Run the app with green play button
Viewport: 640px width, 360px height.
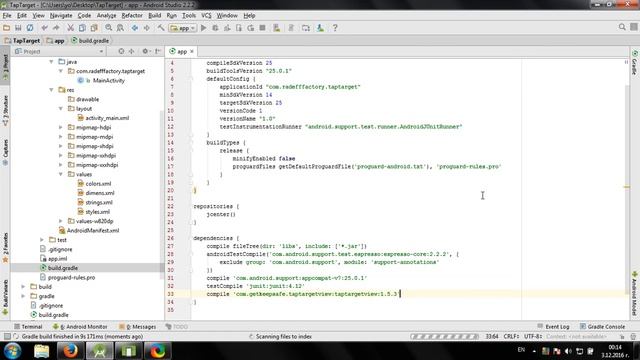click(x=204, y=28)
